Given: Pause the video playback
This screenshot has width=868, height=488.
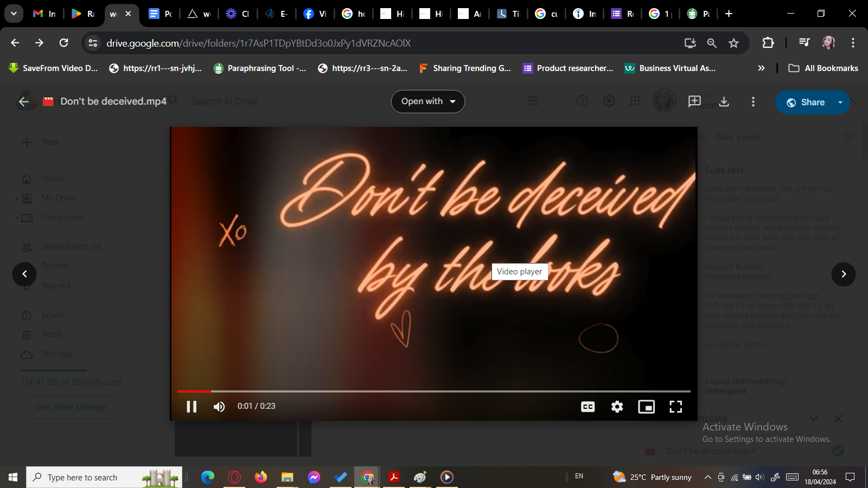Looking at the screenshot, I should tap(192, 407).
